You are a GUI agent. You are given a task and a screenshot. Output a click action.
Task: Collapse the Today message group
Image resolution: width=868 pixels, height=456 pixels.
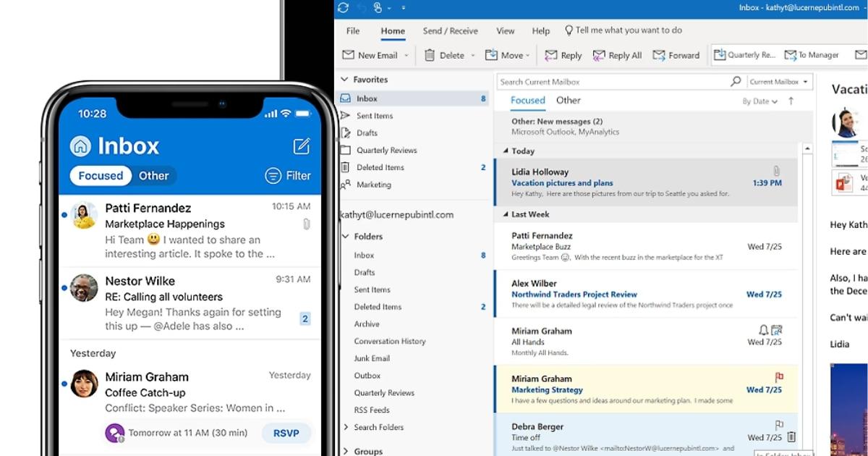[506, 151]
